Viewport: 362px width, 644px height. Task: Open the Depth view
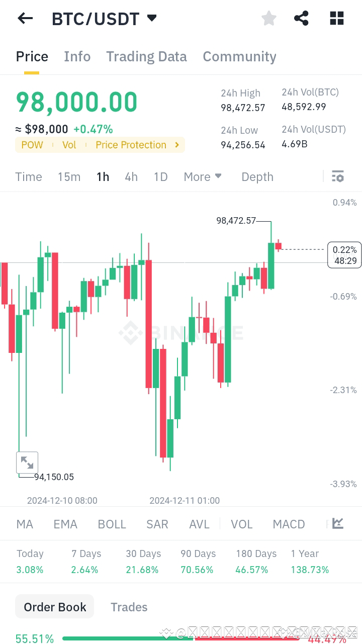point(257,176)
